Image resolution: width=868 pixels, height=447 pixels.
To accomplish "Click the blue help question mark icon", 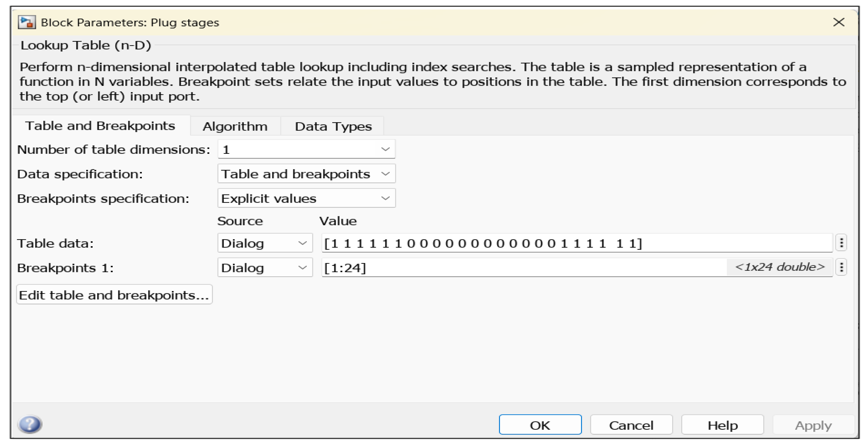I will pyautogui.click(x=30, y=424).
